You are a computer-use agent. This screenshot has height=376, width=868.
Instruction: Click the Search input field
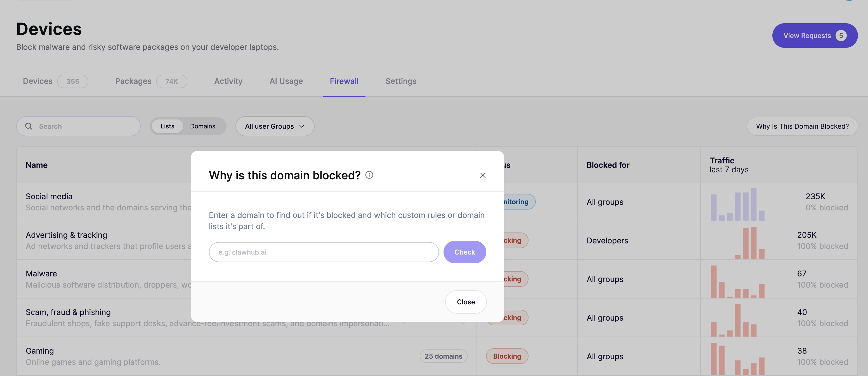[x=78, y=126]
